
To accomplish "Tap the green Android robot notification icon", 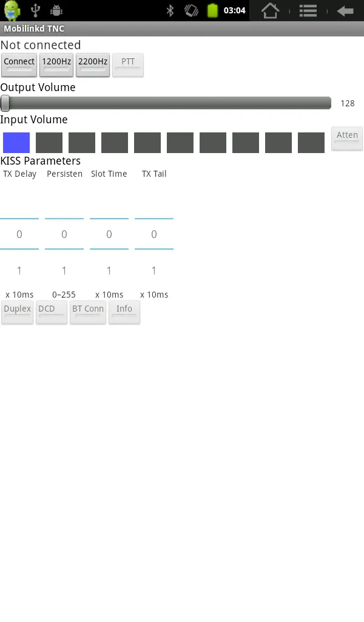I will coord(12,10).
